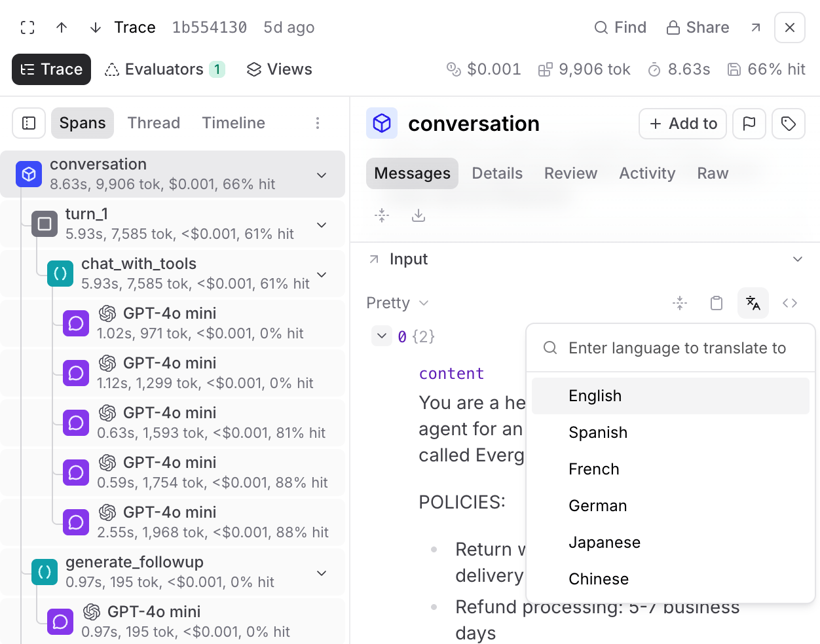Open the Activity tab
Image resolution: width=820 pixels, height=644 pixels.
point(647,173)
